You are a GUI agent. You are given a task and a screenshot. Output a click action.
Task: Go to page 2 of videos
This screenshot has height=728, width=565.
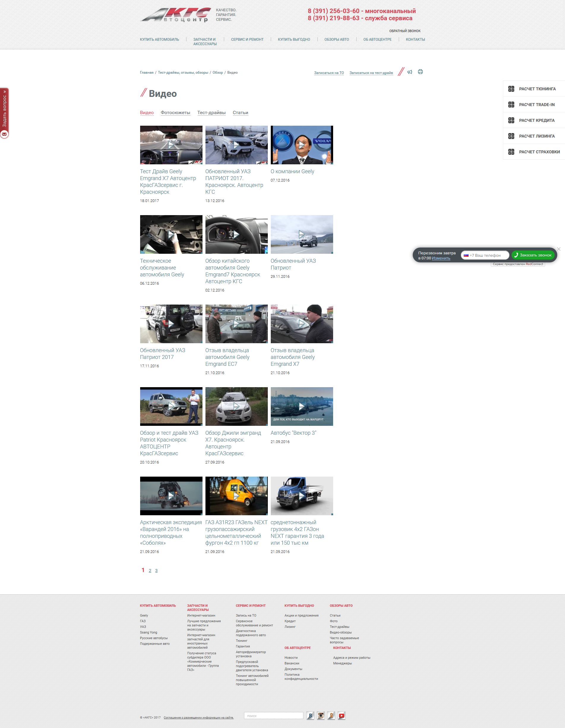click(x=150, y=571)
